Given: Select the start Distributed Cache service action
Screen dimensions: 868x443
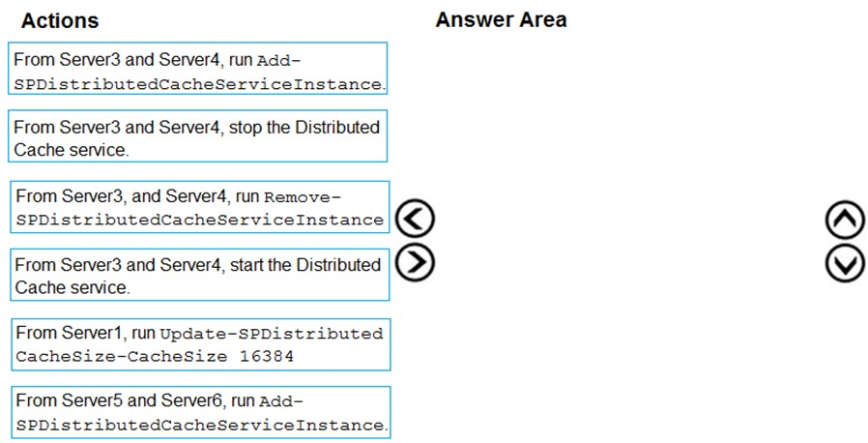Looking at the screenshot, I should click(199, 275).
